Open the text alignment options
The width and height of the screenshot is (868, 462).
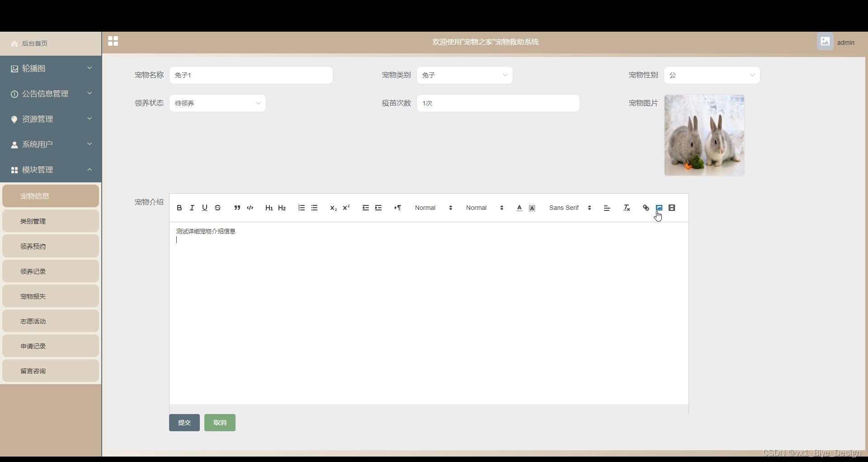(607, 208)
